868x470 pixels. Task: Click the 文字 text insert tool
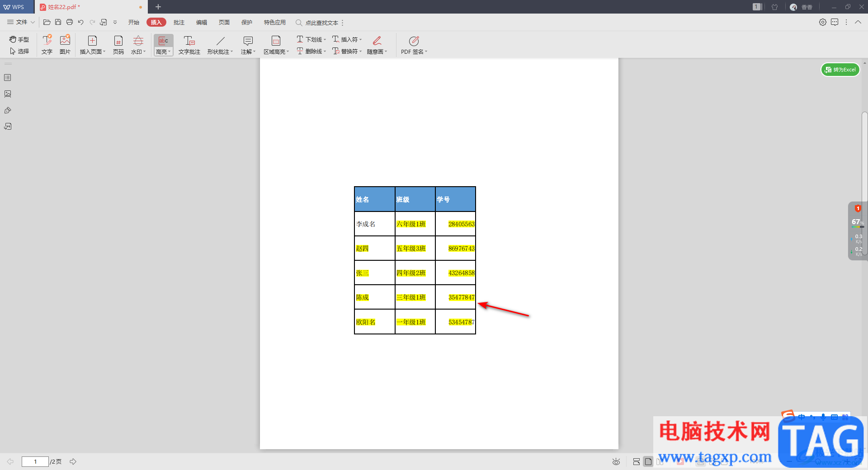coord(47,45)
